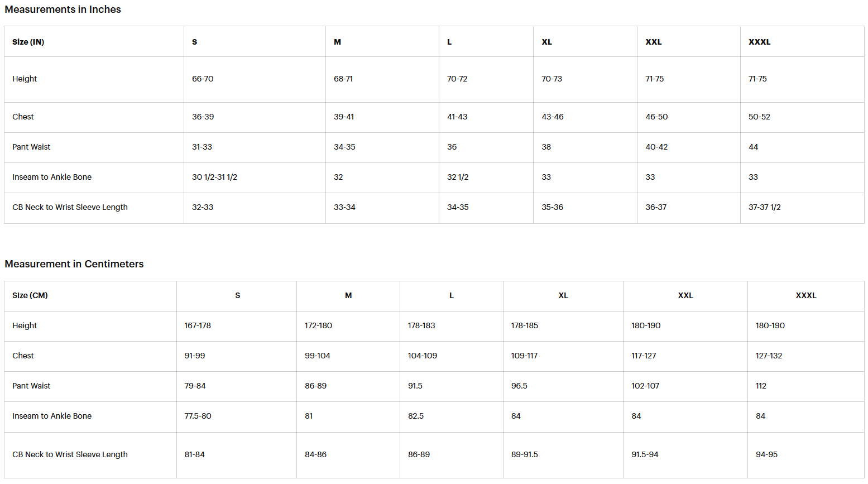868x484 pixels.
Task: Select the '37-37 1/2' sleeve length cell
Action: [x=802, y=208]
